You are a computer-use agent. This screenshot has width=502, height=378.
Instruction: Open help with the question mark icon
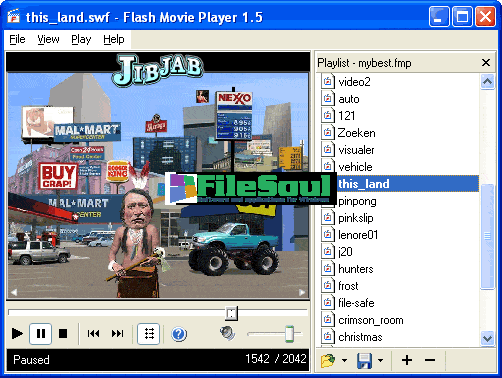179,334
